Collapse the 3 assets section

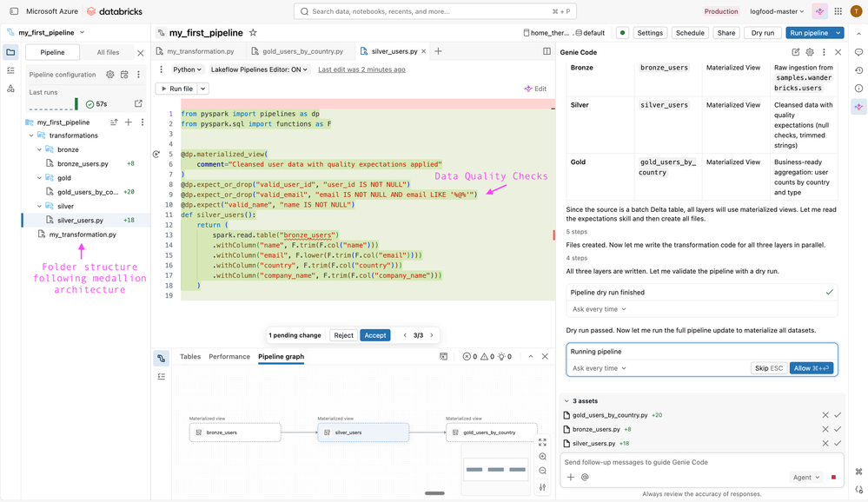567,400
